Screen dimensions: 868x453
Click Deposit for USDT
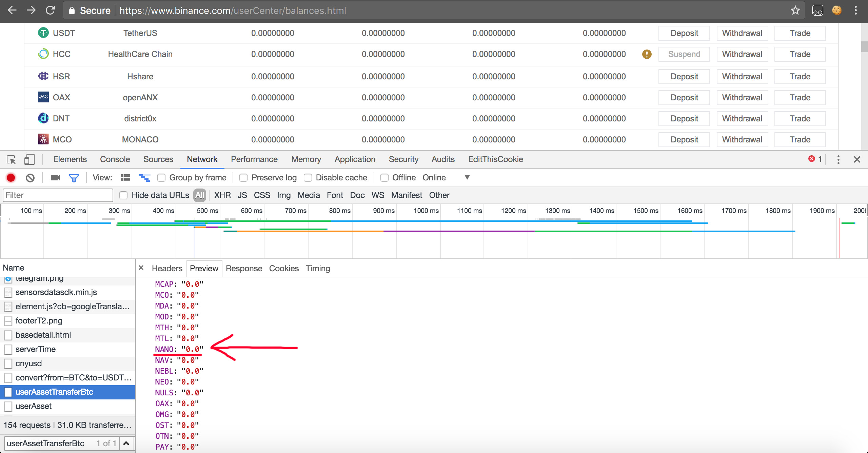(x=684, y=33)
